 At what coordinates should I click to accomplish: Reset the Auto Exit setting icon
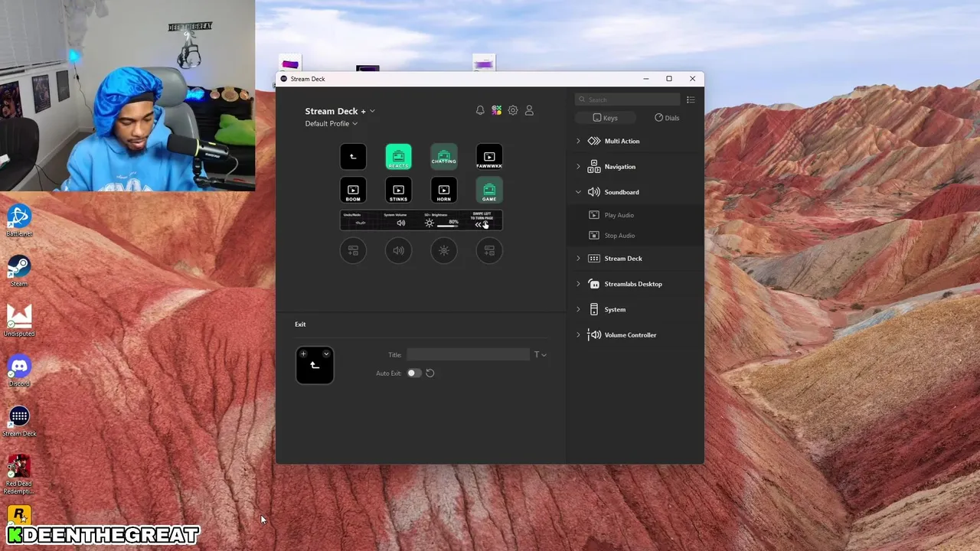pos(430,373)
